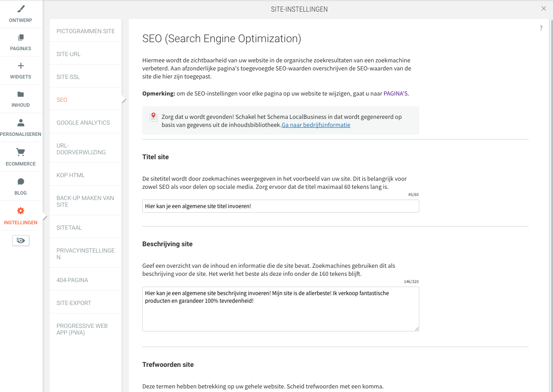The image size is (553, 392).
Task: Click inside the Beschrijving site textarea
Action: (x=281, y=309)
